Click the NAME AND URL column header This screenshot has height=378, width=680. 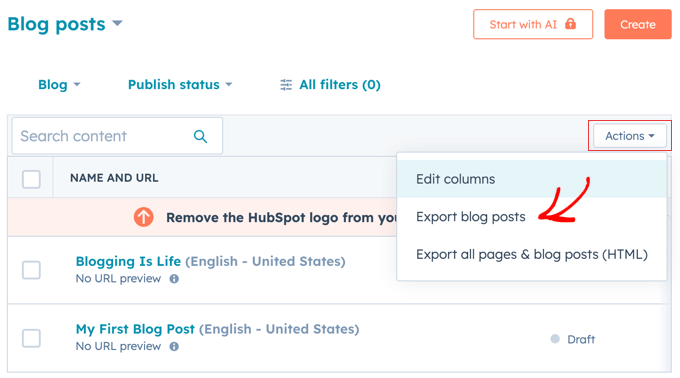tap(114, 178)
